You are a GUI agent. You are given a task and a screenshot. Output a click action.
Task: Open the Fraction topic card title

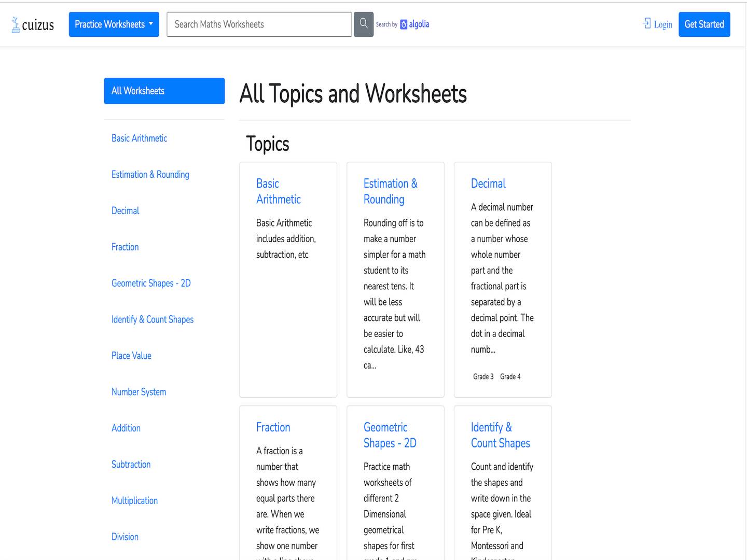pyautogui.click(x=273, y=427)
